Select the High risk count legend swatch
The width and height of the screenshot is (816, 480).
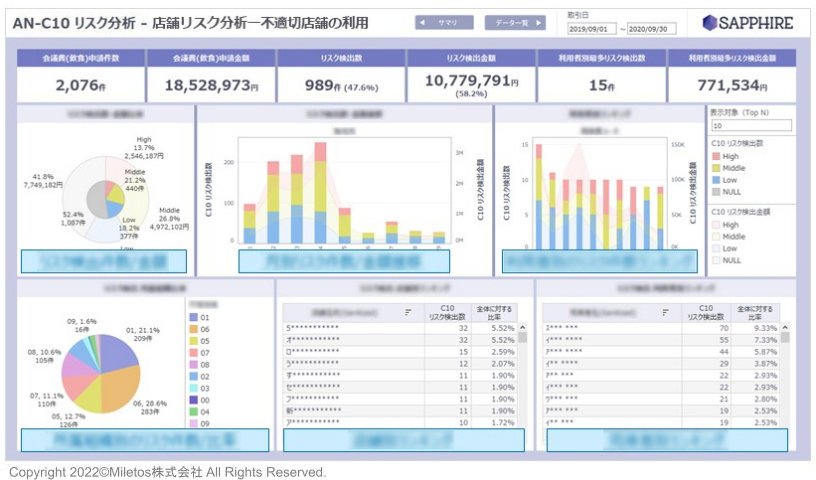pyautogui.click(x=716, y=156)
